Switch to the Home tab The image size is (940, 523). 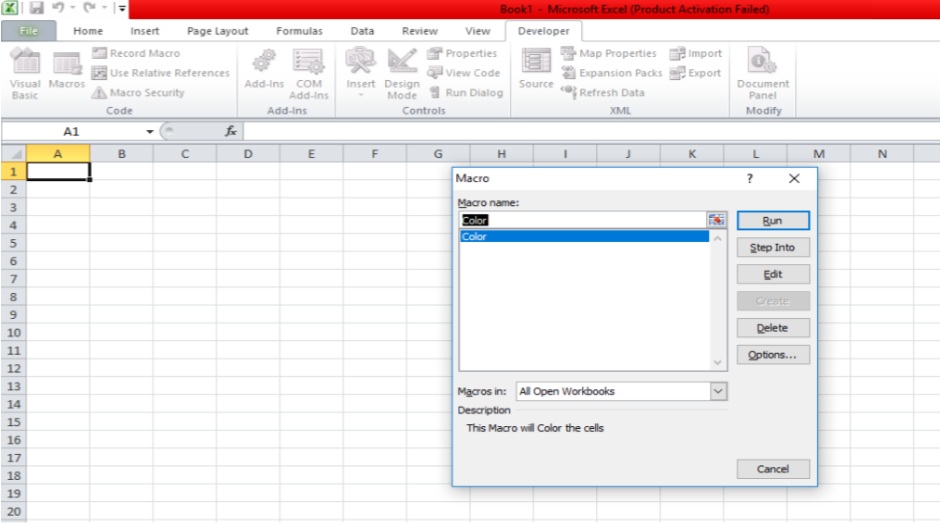tap(88, 31)
